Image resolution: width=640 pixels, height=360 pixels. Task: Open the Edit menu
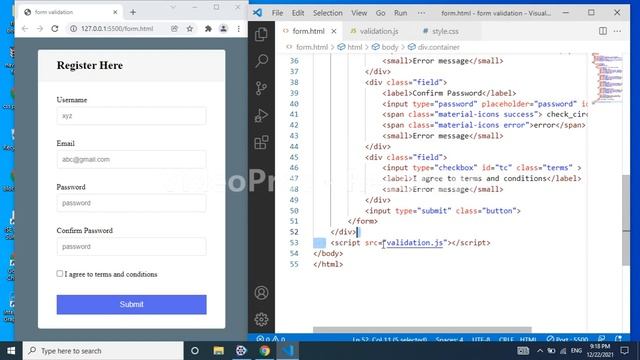(x=298, y=13)
